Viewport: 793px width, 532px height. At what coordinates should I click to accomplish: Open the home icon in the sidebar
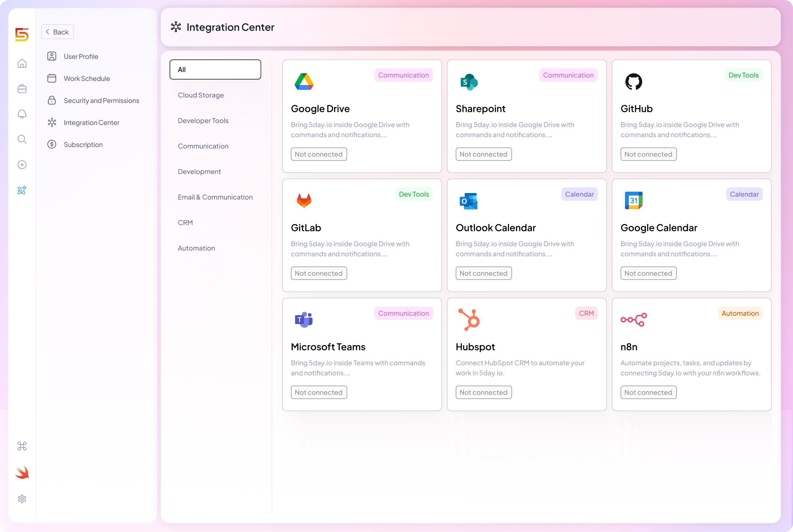(x=22, y=63)
